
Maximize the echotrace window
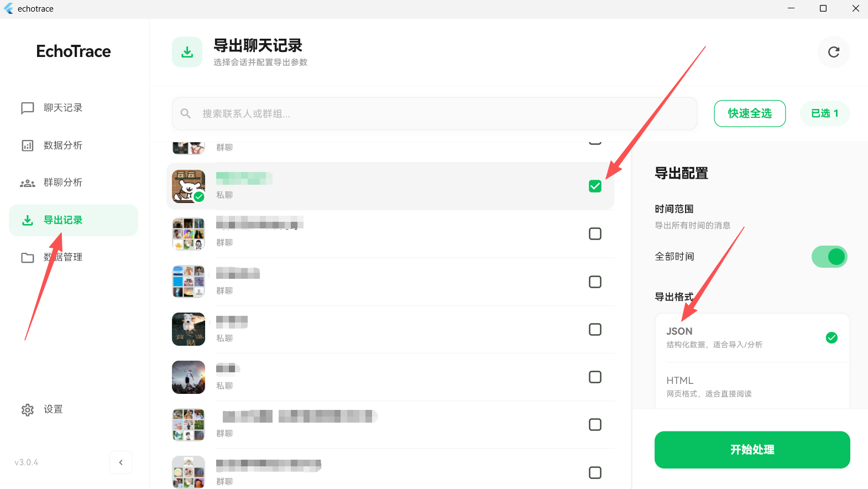coord(823,9)
